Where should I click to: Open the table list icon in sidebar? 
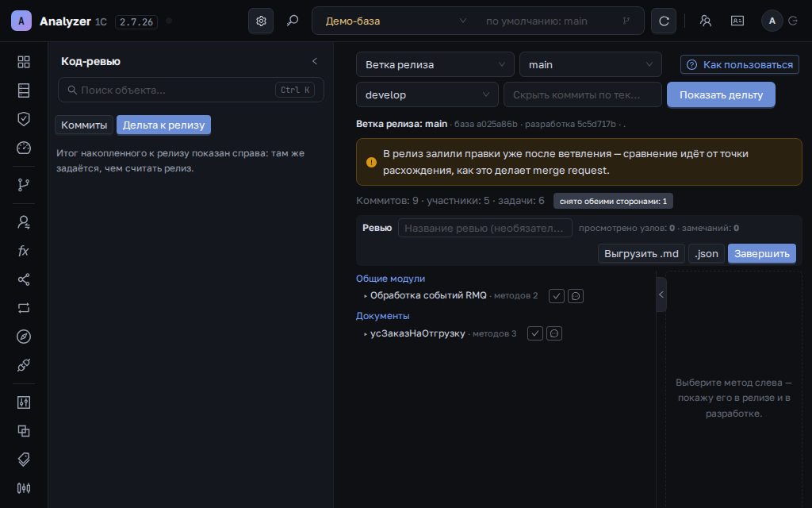(24, 90)
